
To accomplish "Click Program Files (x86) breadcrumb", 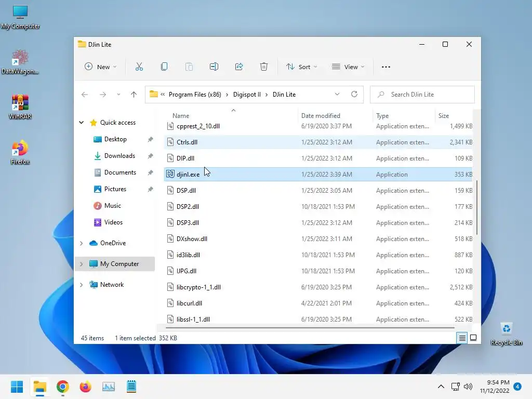I will point(195,95).
